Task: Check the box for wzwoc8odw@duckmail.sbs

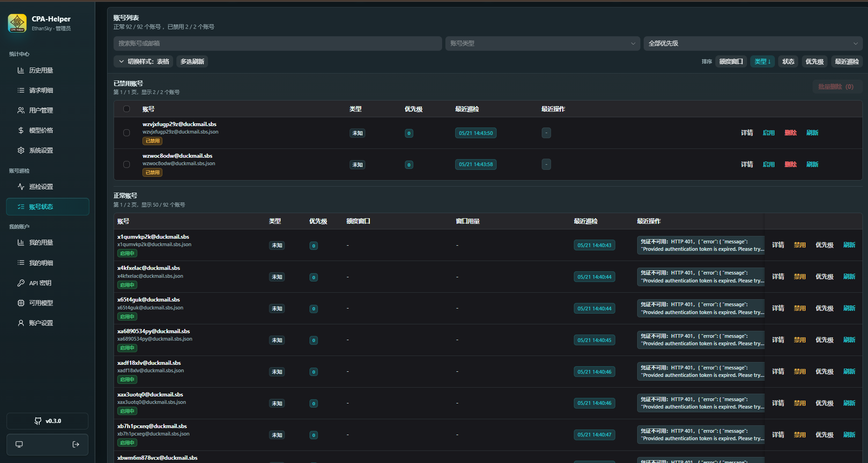Action: click(127, 164)
